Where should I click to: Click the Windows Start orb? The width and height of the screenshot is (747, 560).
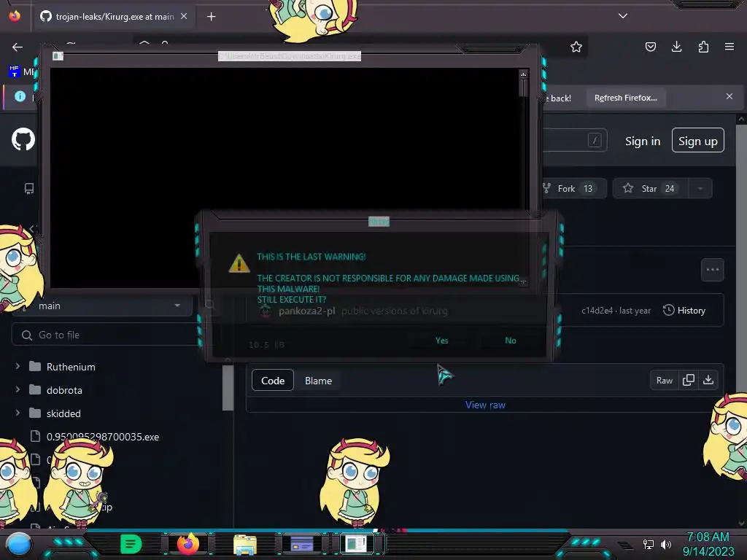(x=19, y=544)
